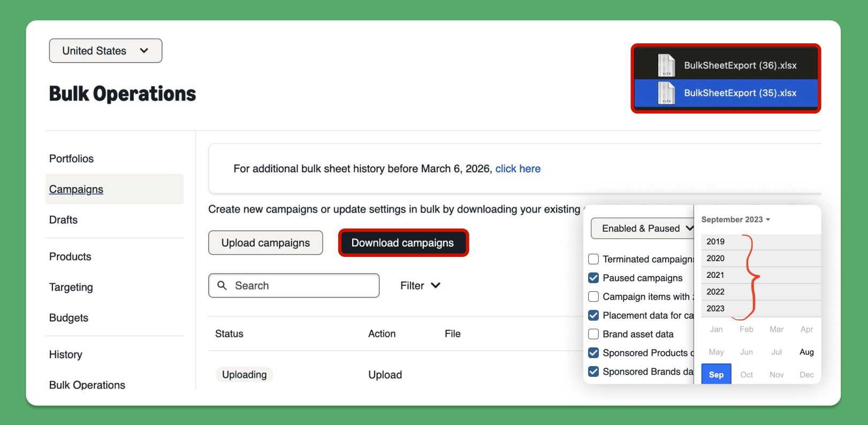
Task: Uncheck the Sponsored Products checkbox
Action: click(593, 353)
